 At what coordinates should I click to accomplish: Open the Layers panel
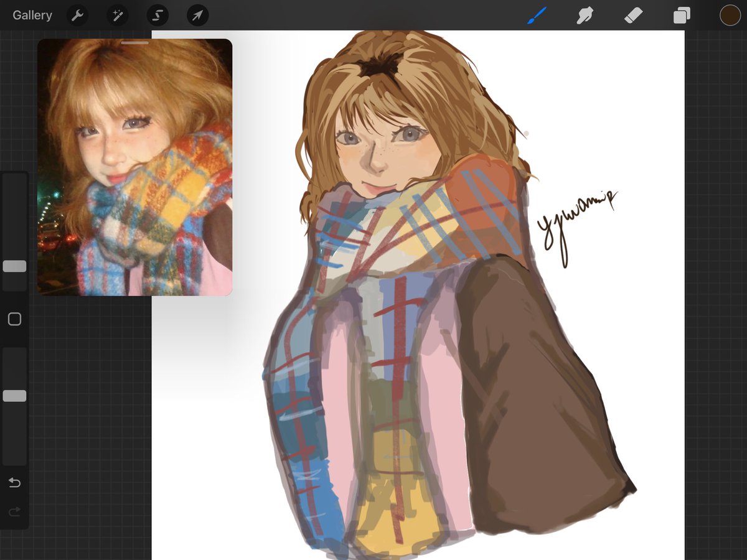pos(682,16)
